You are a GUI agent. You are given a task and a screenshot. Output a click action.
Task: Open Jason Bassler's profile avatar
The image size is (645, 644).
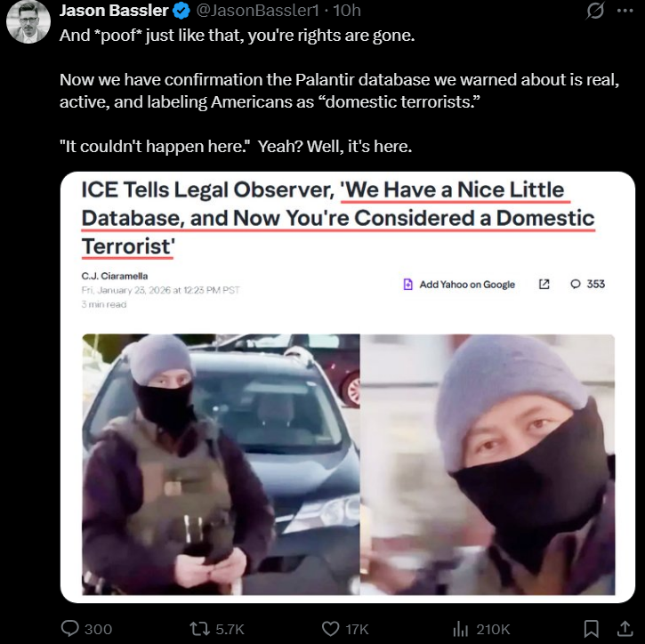[x=28, y=21]
